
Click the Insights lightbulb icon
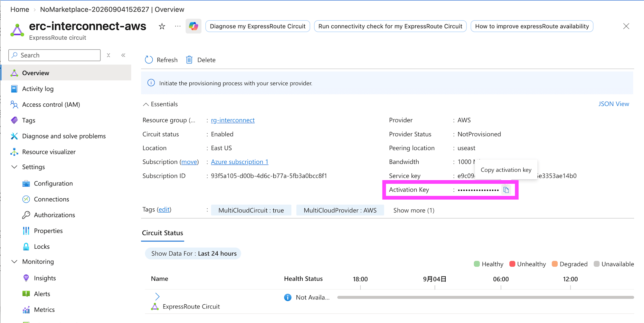[x=26, y=278]
